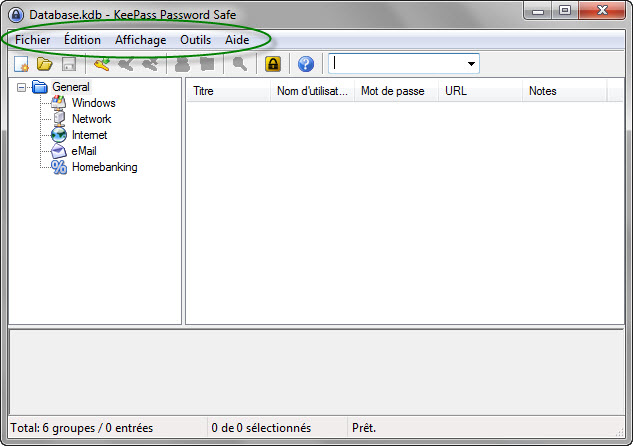633x446 pixels.
Task: Open help via blue question mark icon
Action: (x=306, y=64)
